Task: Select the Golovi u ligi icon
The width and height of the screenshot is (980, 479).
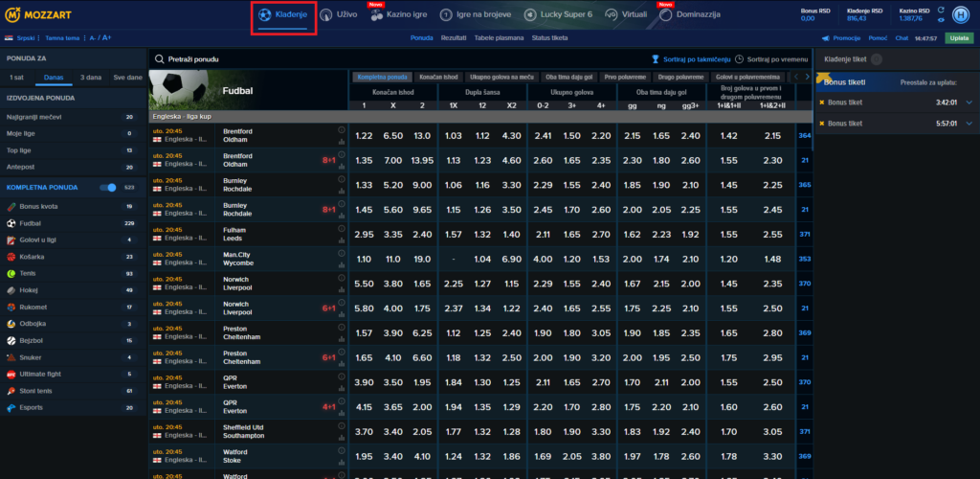Action: pos(11,239)
